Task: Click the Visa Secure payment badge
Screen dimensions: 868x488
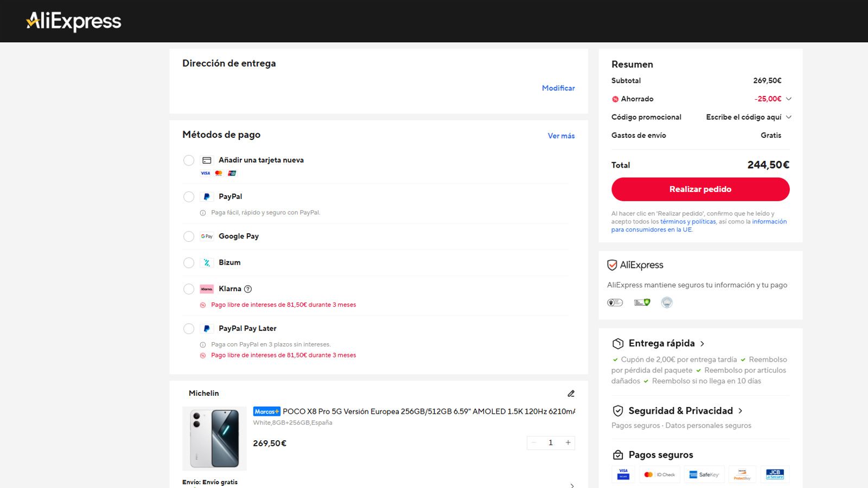Action: click(623, 474)
